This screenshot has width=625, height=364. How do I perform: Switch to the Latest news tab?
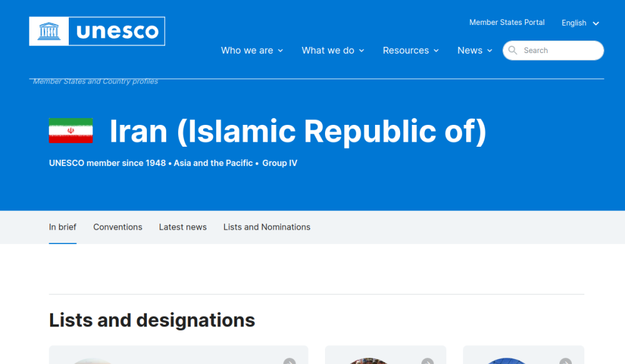(182, 227)
